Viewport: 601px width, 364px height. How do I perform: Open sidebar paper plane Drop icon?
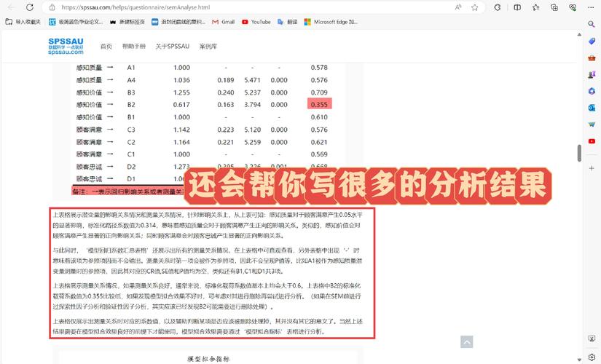coord(592,124)
